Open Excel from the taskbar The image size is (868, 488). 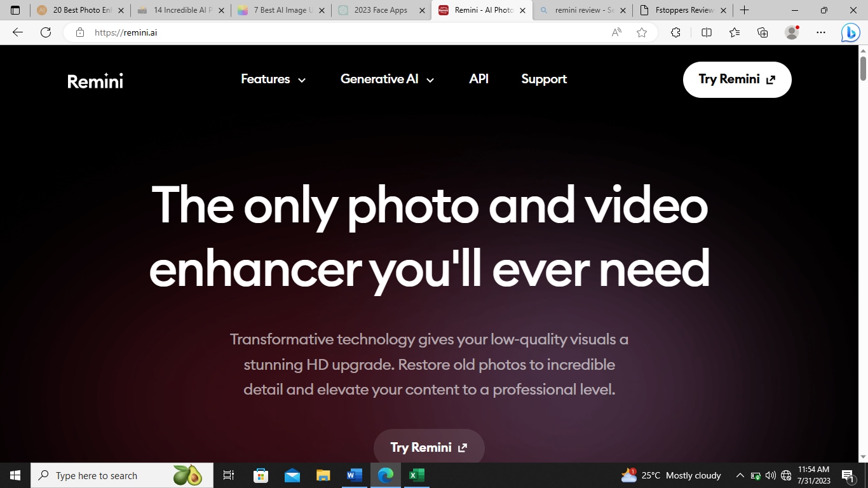tap(417, 475)
